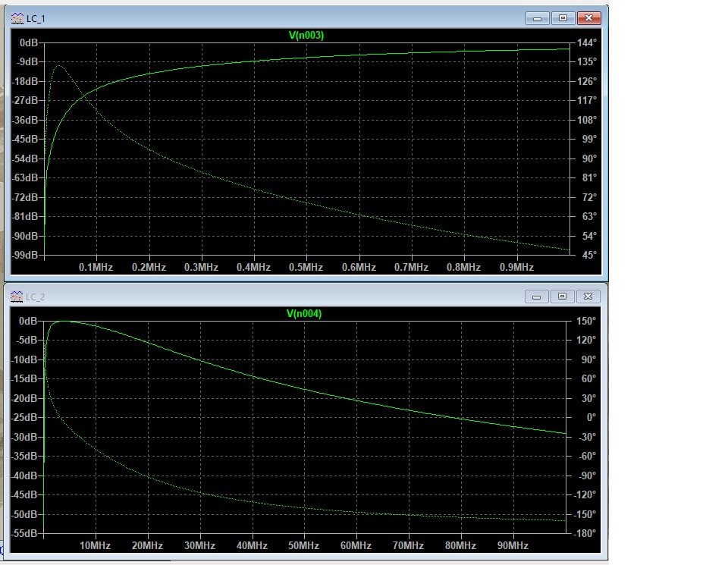Click the 90° phase label in LC_1
The width and height of the screenshot is (728, 565).
pyautogui.click(x=589, y=159)
